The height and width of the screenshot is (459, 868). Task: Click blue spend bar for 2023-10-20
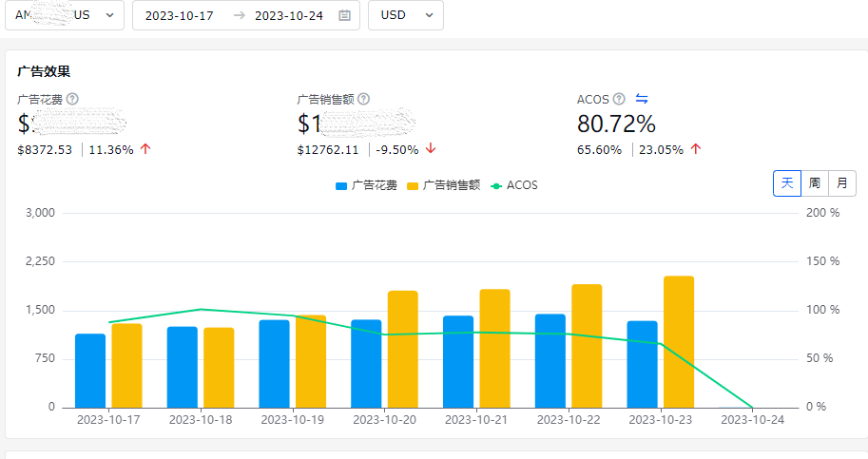pos(366,364)
